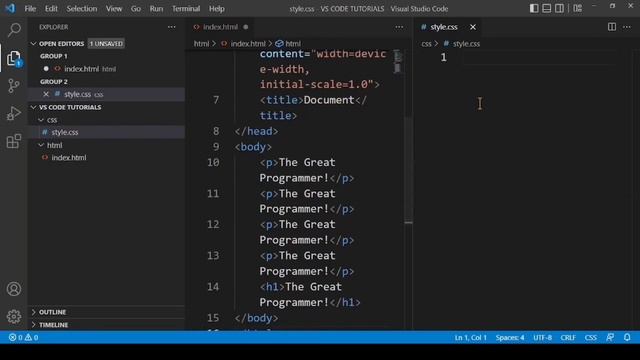
Task: Click the 1 unsaved badge
Action: [x=106, y=44]
